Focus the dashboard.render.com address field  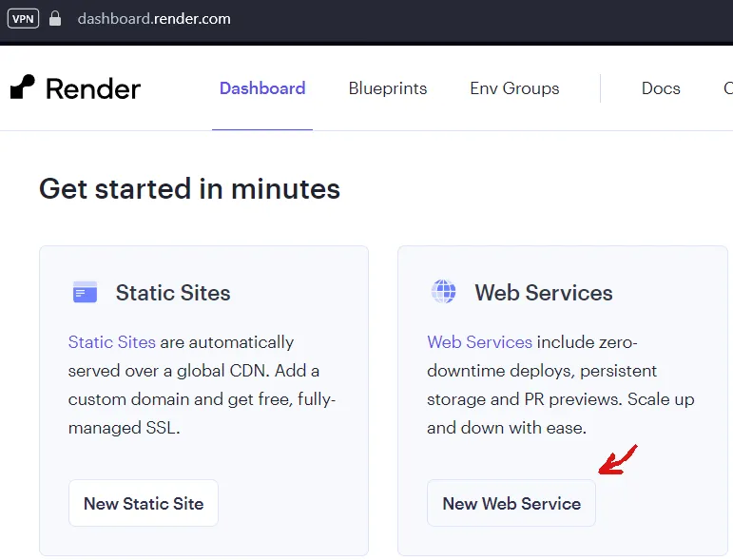(x=154, y=18)
